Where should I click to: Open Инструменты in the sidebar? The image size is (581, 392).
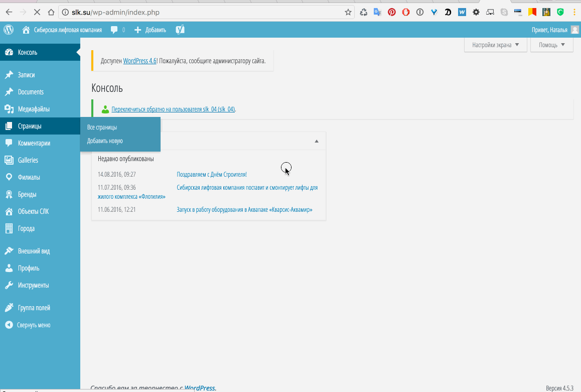point(40,285)
